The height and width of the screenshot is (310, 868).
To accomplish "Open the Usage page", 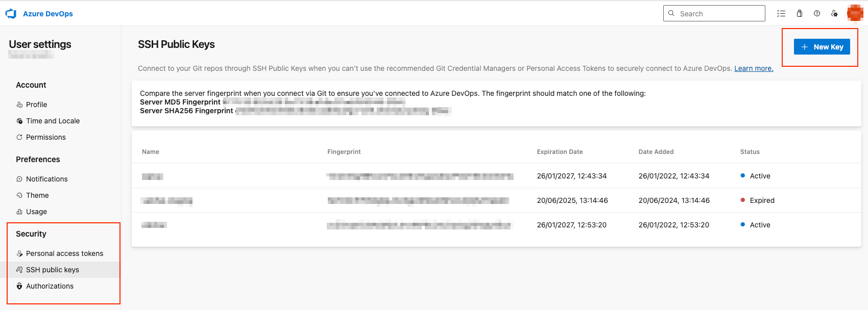I will tap(36, 212).
